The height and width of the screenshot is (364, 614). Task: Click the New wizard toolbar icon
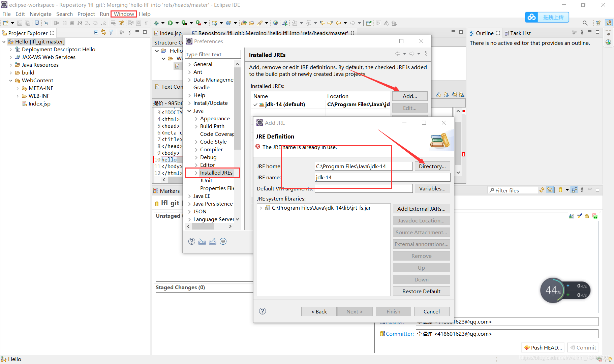coord(6,23)
